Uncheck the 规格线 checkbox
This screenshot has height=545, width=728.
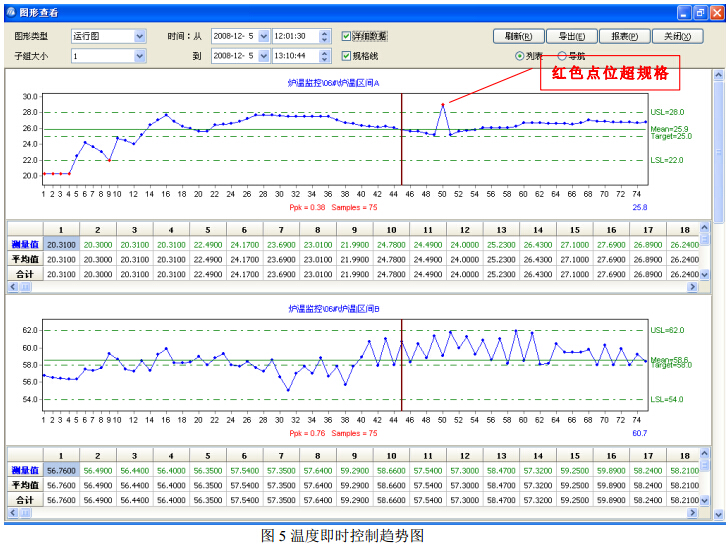[347, 56]
